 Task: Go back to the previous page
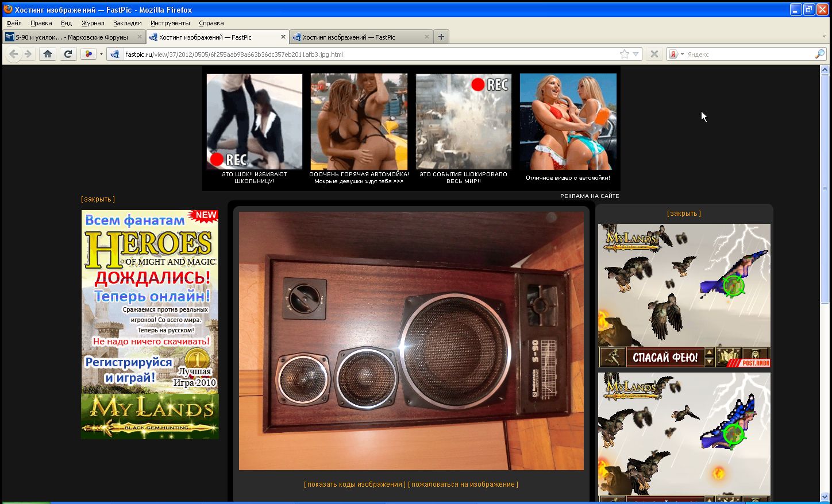coord(14,54)
